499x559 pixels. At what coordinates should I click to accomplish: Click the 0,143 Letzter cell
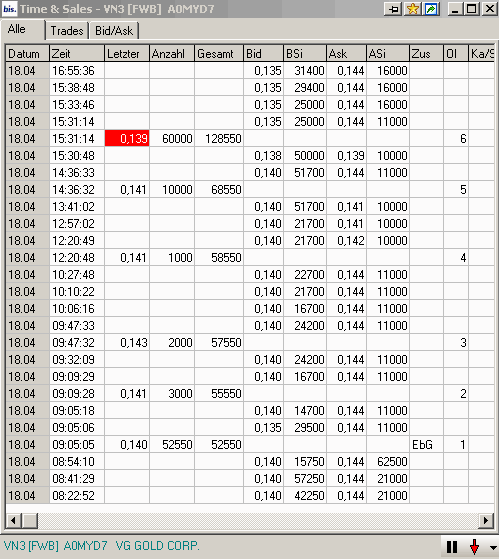(x=127, y=343)
